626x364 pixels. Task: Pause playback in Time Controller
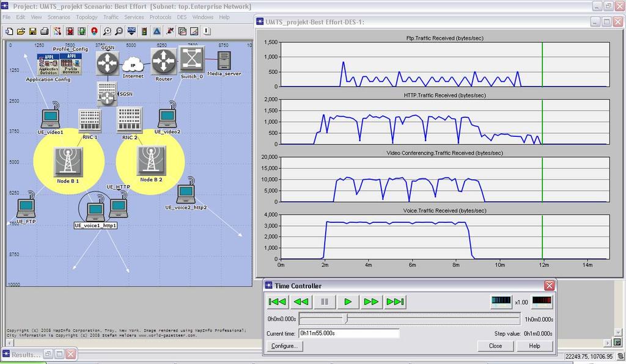pyautogui.click(x=325, y=302)
